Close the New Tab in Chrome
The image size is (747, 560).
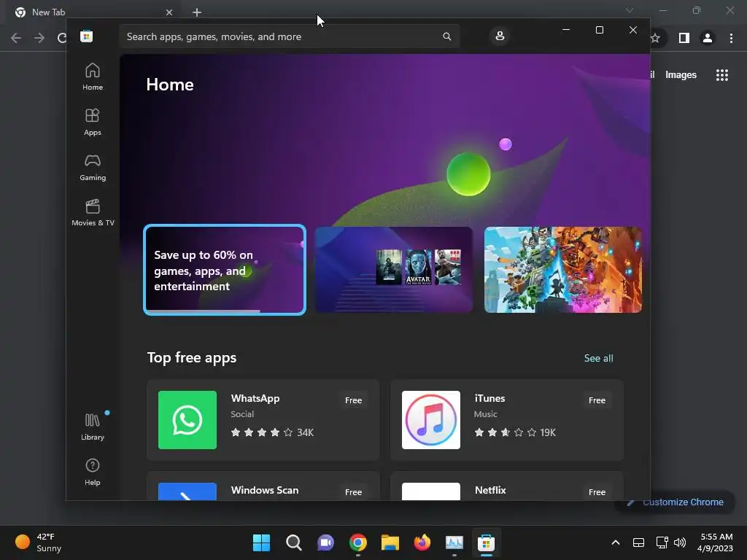click(169, 12)
